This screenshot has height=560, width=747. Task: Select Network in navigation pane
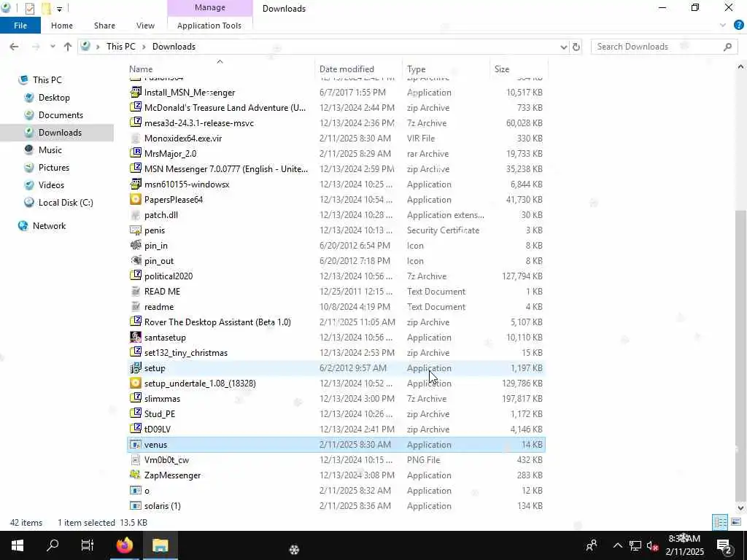pos(49,226)
